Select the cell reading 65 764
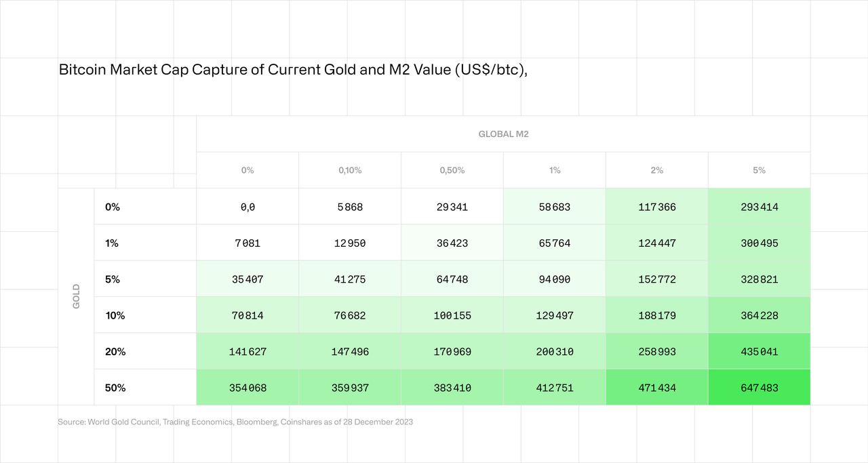 pyautogui.click(x=555, y=243)
